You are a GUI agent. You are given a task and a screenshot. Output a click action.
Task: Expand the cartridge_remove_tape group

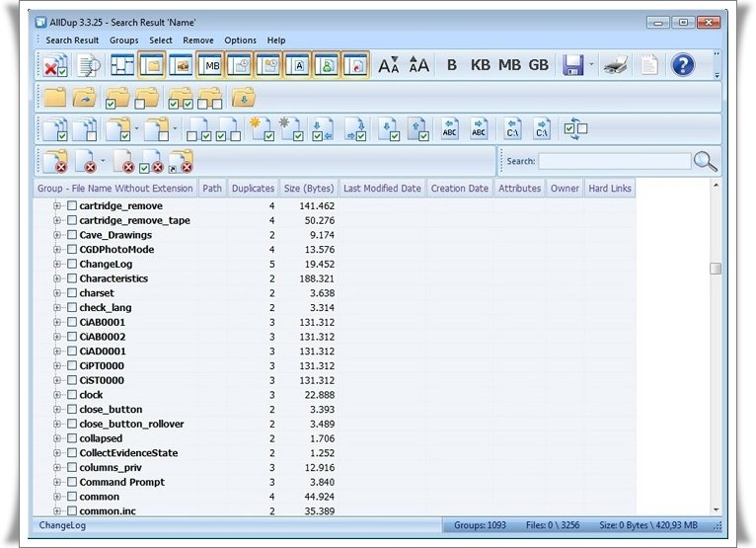pos(57,220)
